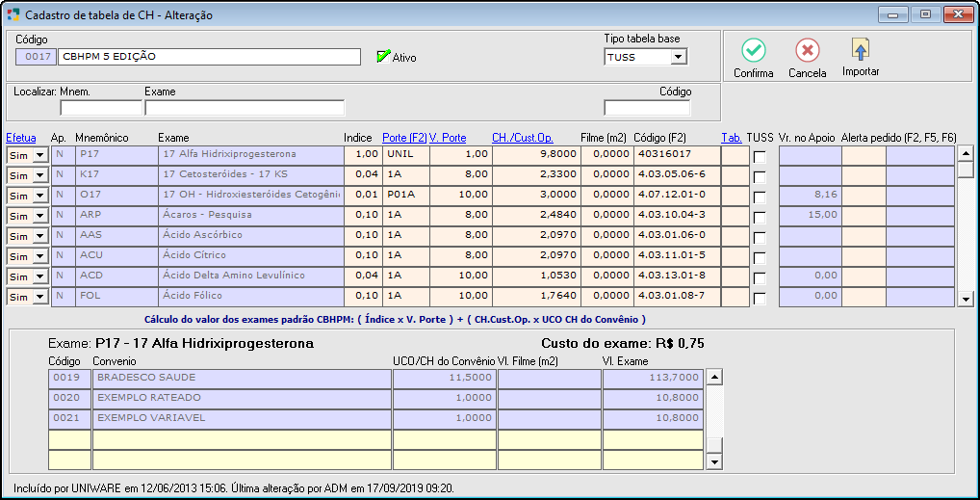The image size is (980, 500).
Task: Open Efetua dropdown for FOL row
Action: (40, 297)
